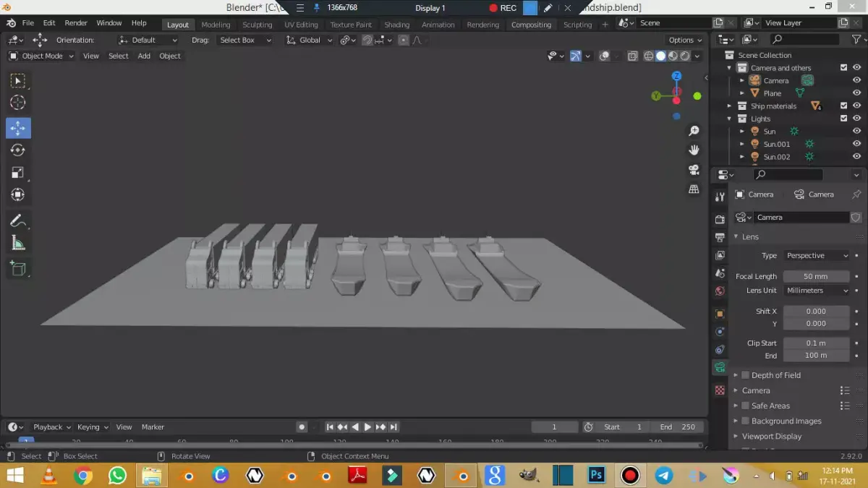868x488 pixels.
Task: Open the Render properties tab
Action: coord(720,219)
